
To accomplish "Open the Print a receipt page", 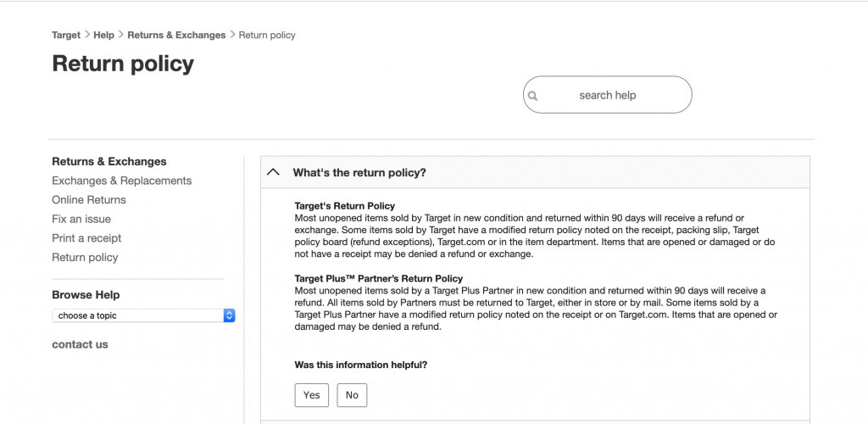I will pyautogui.click(x=86, y=238).
